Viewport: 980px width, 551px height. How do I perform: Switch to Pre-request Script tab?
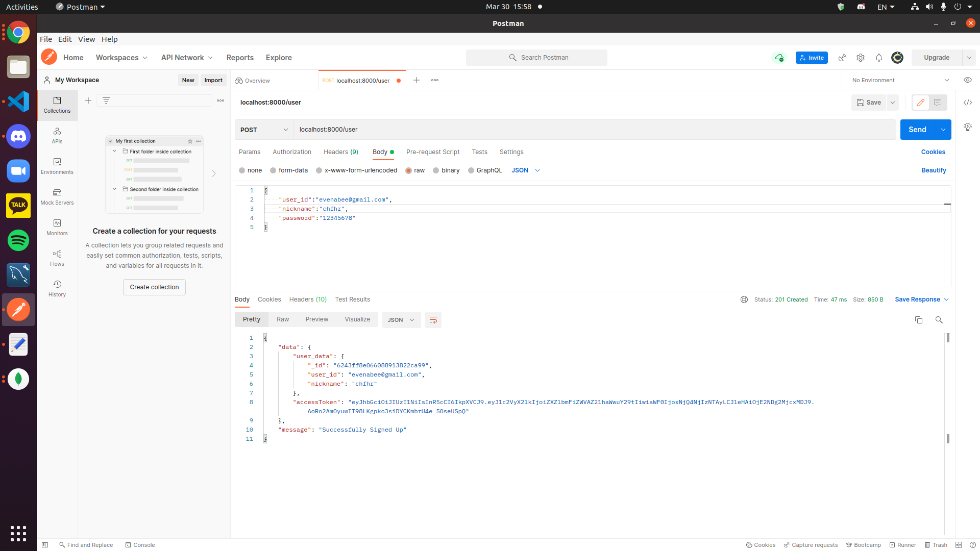coord(433,152)
